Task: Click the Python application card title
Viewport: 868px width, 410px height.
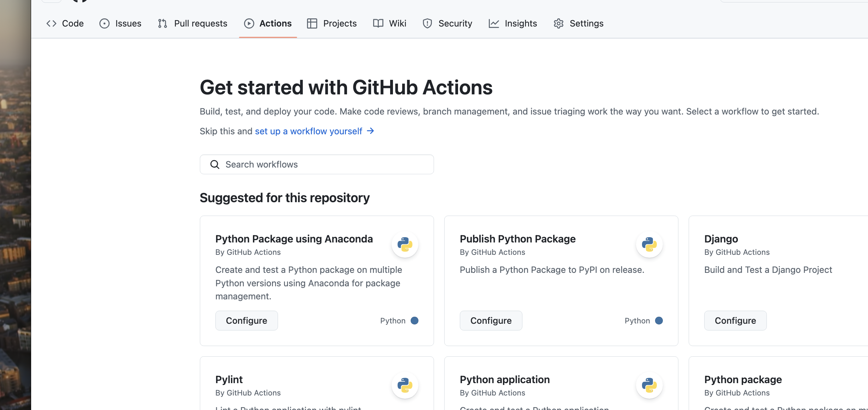Action: click(x=505, y=380)
